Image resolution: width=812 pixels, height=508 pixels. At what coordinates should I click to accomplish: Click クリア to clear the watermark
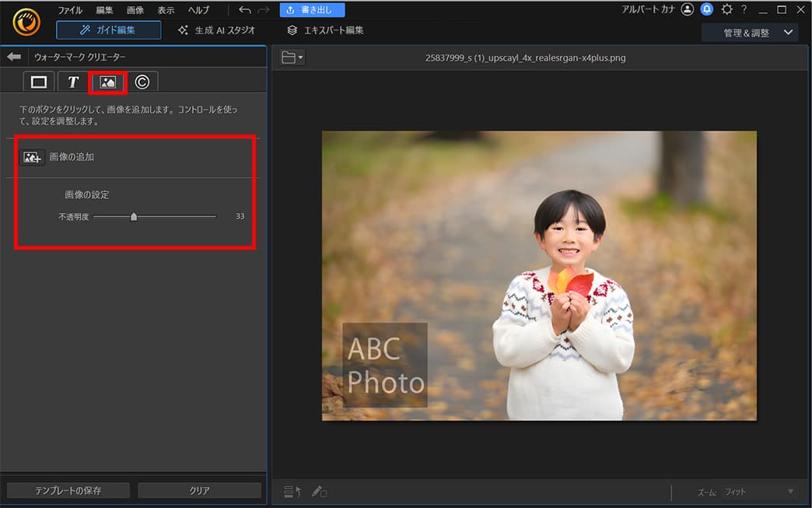point(200,490)
